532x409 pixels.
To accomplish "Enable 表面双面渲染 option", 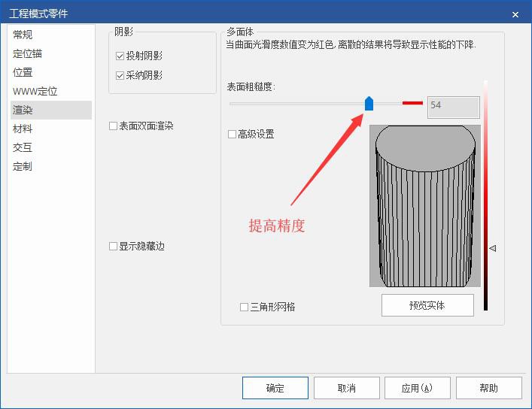I will click(x=114, y=126).
